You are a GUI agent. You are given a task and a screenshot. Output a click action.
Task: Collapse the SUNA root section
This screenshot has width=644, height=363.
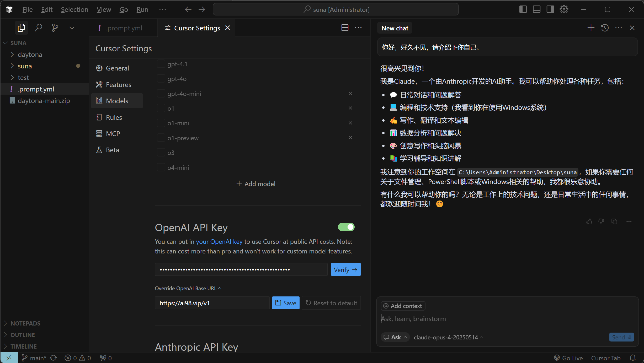click(5, 43)
